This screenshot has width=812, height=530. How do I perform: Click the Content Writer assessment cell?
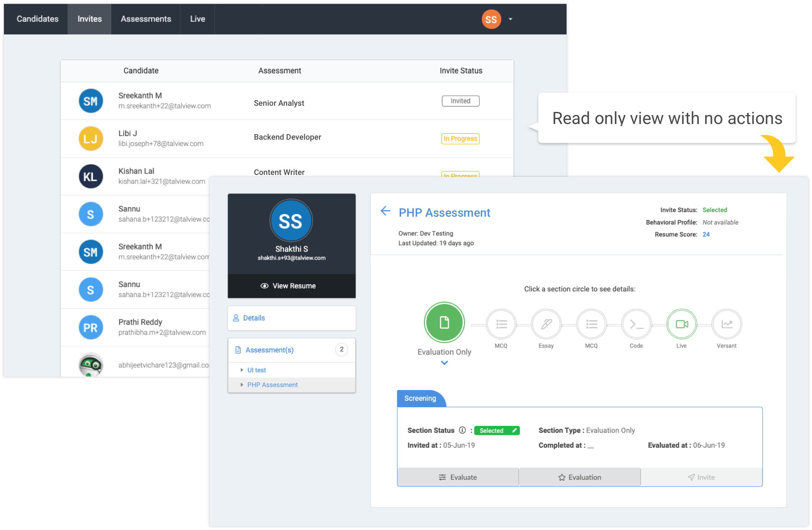coord(279,172)
